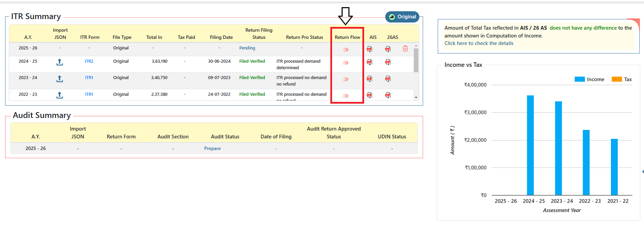644x225 pixels.
Task: Open 26AS PDF for 2022-23 row
Action: click(388, 95)
